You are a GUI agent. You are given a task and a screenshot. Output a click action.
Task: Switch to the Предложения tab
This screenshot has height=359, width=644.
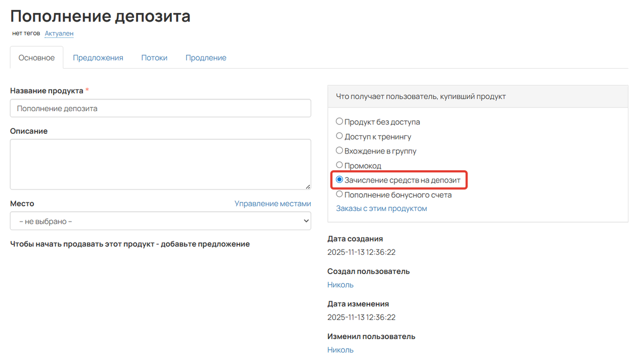[98, 57]
